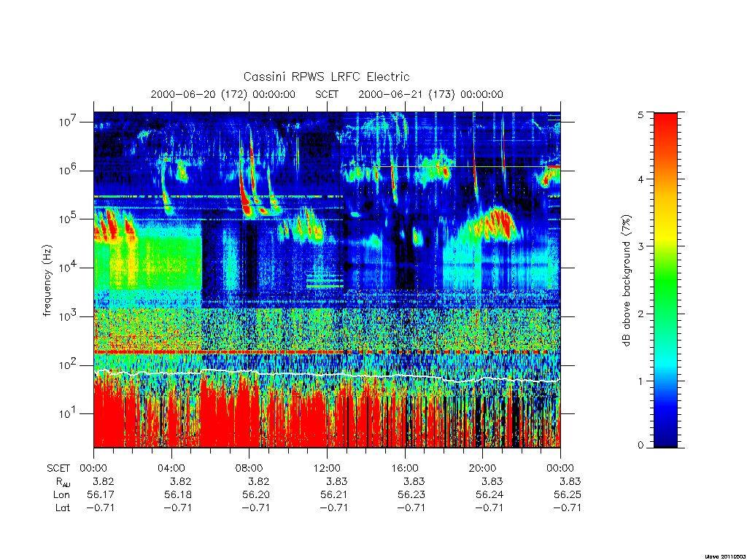Screen dimensions: 747x560
Task: Click the SCET row label beside the time ticks
Action: 58,468
